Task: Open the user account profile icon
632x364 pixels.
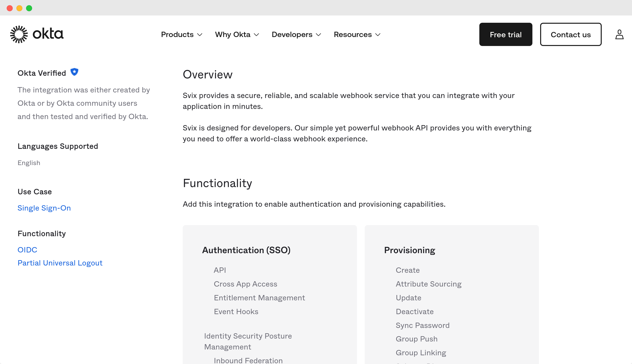Action: [x=619, y=35]
